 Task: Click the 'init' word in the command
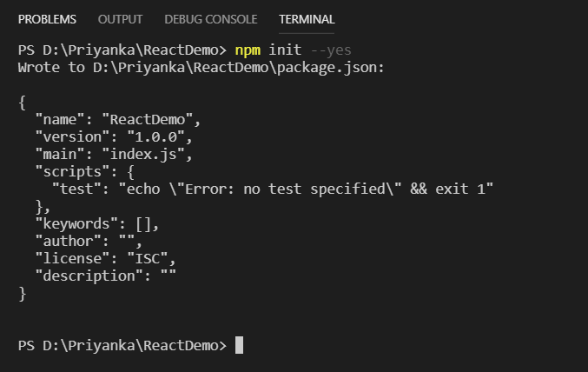tap(285, 50)
